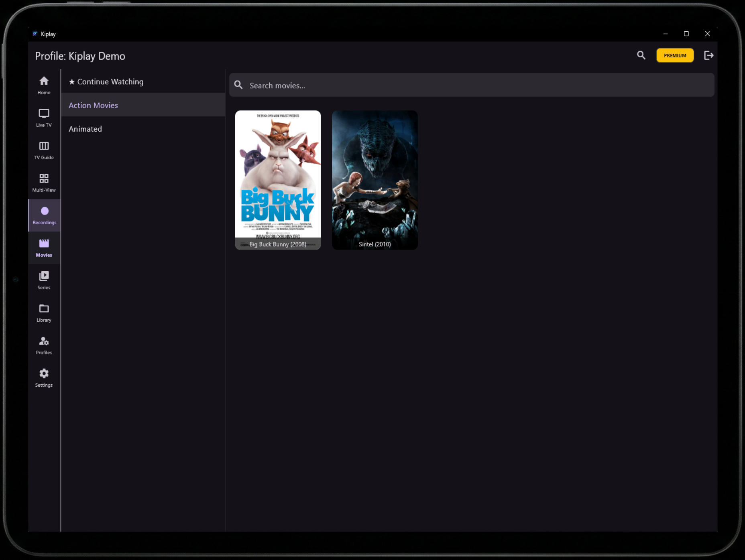Select the Movies clapperboard icon
The width and height of the screenshot is (745, 560).
coord(44,243)
